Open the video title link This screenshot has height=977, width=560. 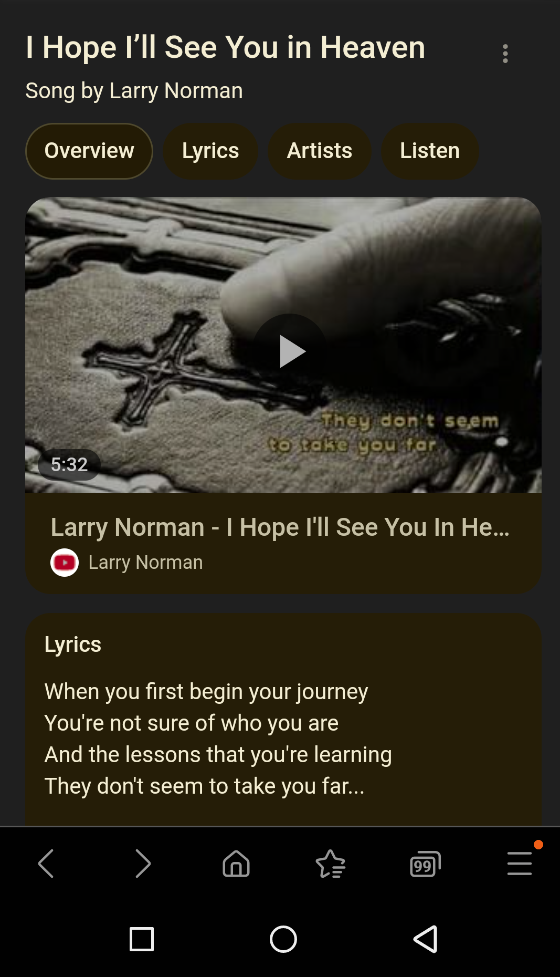[x=280, y=527]
